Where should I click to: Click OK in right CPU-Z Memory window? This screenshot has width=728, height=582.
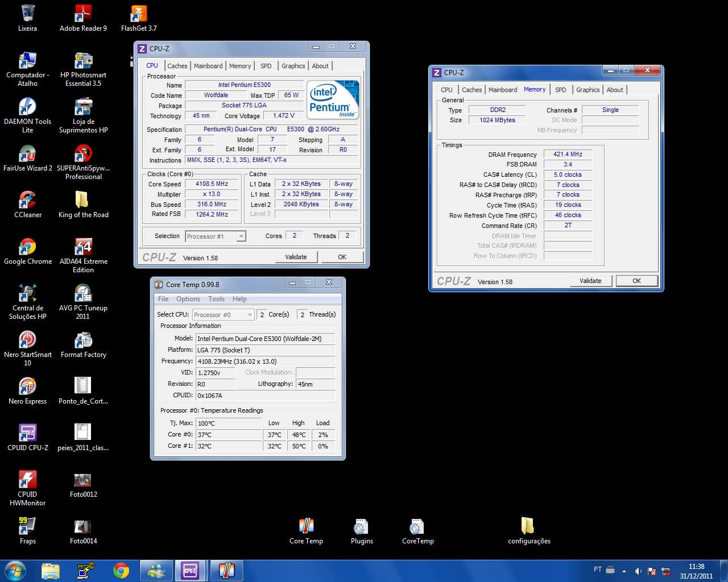(636, 281)
